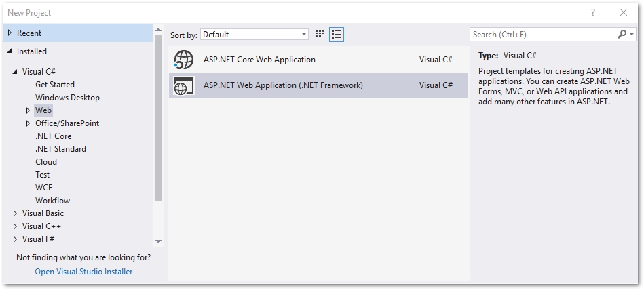This screenshot has width=644, height=290.
Task: Collapse the Installed section
Action: (10, 51)
